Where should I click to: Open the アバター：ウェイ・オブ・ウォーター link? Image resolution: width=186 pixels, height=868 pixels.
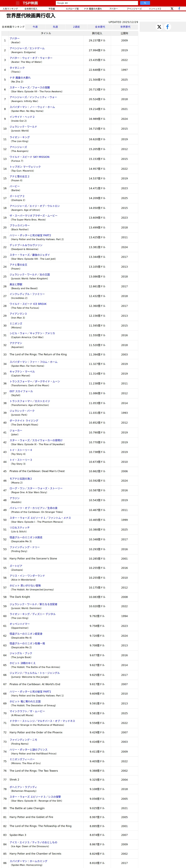click(x=31, y=58)
